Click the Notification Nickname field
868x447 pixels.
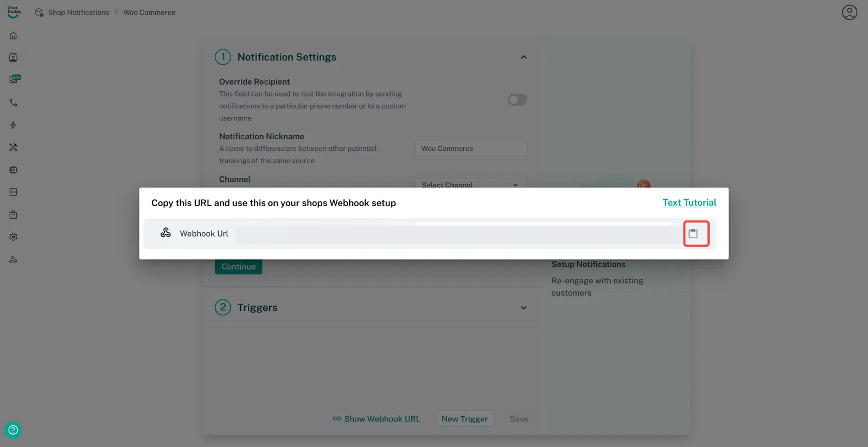tap(470, 149)
